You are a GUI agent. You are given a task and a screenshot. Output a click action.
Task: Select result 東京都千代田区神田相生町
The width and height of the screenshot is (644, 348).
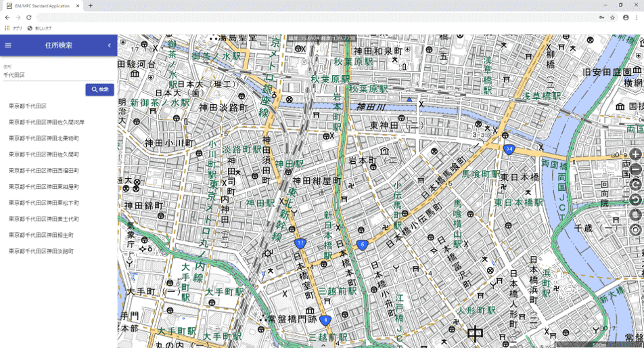(x=41, y=235)
